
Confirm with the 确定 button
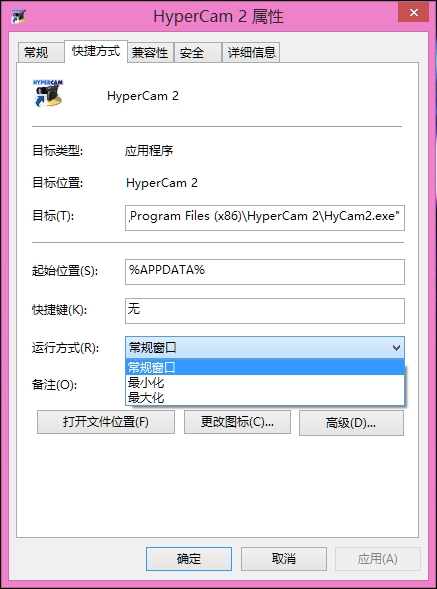(189, 559)
